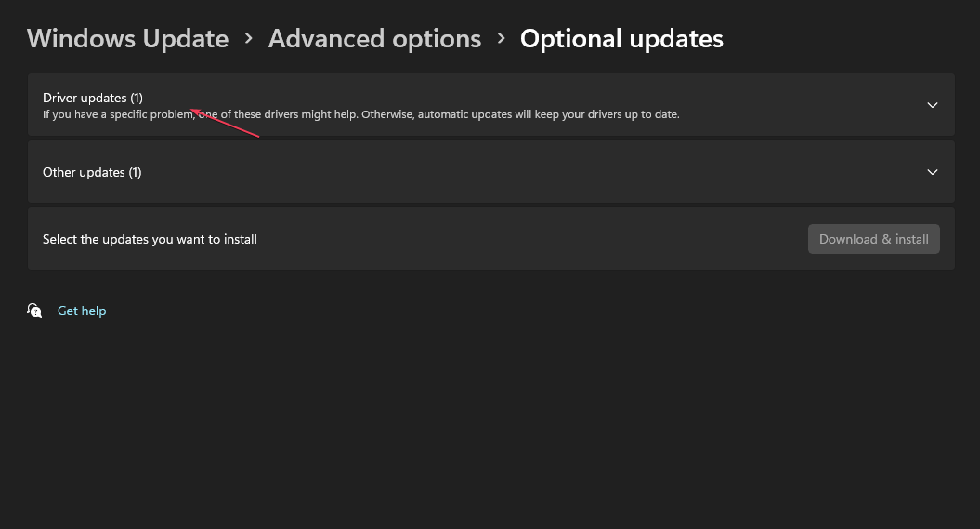Click the red arrow annotation near Driver updates

click(x=225, y=124)
